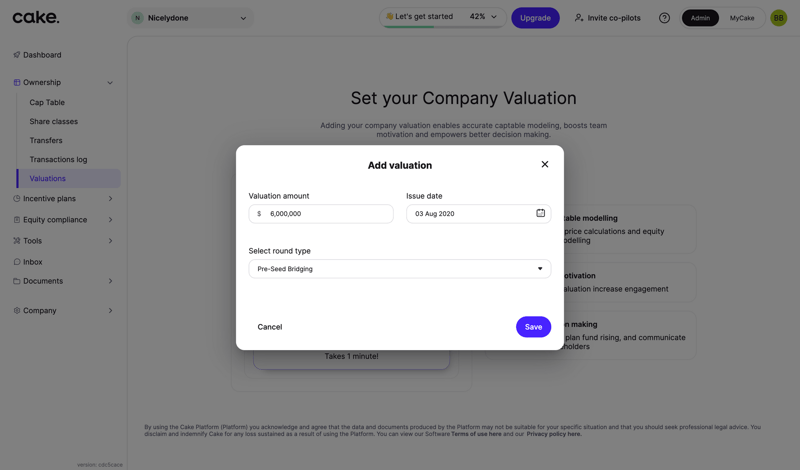Collapse the Ownership section
Screen dimensions: 800x470
click(x=110, y=83)
